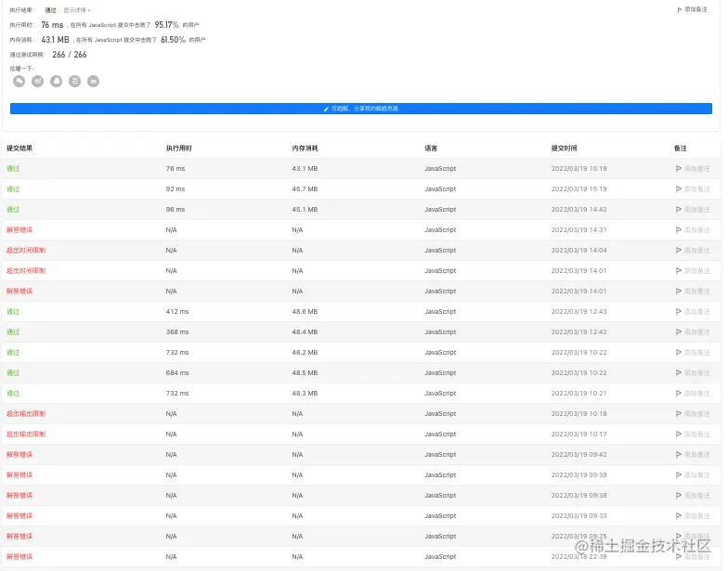Click the 95.17% runtime percentile value
The width and height of the screenshot is (728, 571).
(x=167, y=24)
